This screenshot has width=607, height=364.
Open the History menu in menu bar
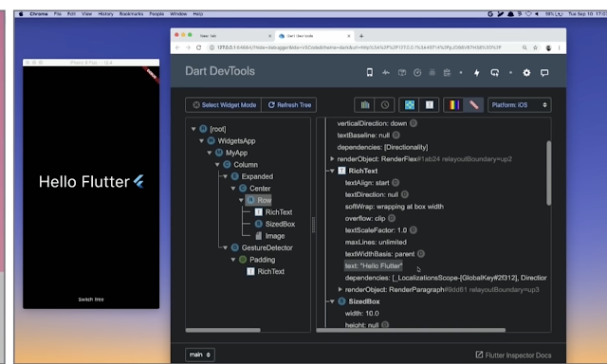point(105,14)
